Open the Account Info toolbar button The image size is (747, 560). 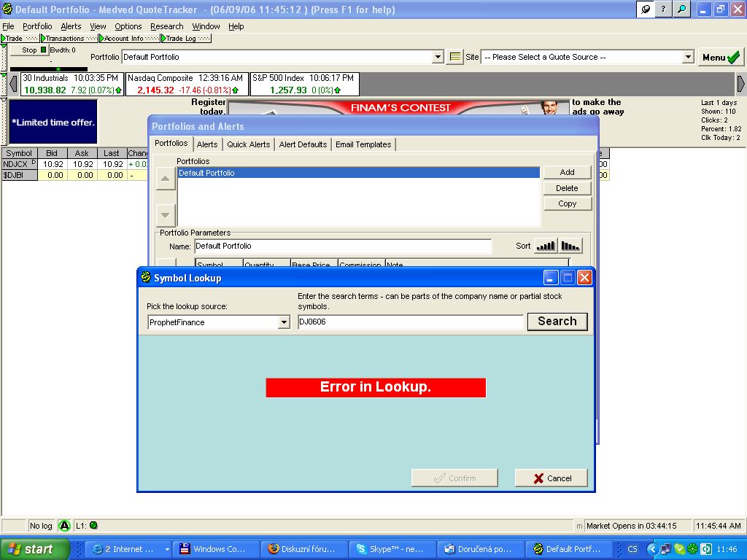click(x=130, y=38)
